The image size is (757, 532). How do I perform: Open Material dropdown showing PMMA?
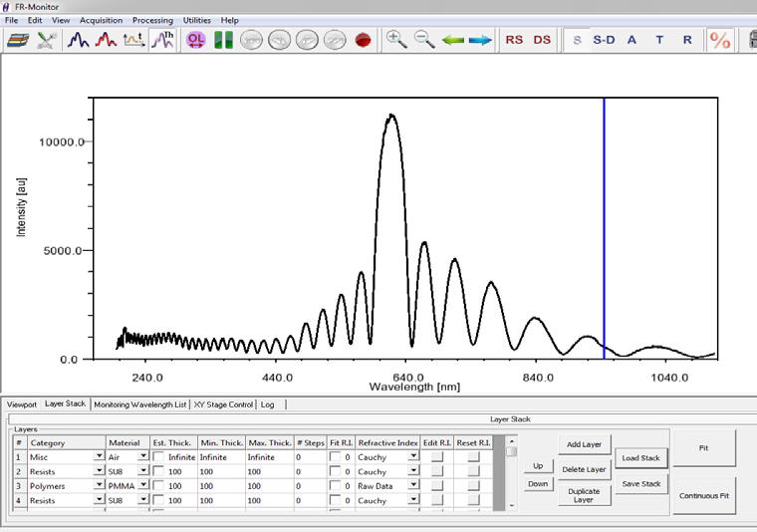(143, 485)
